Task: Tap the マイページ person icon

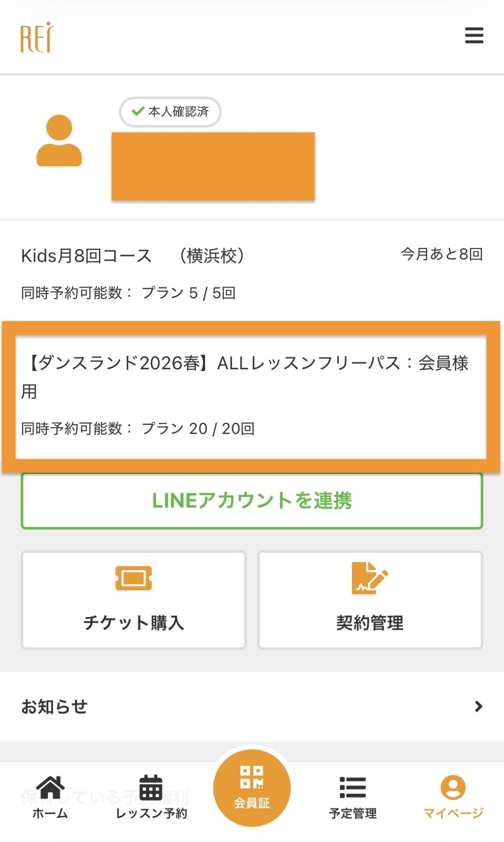Action: [x=453, y=787]
